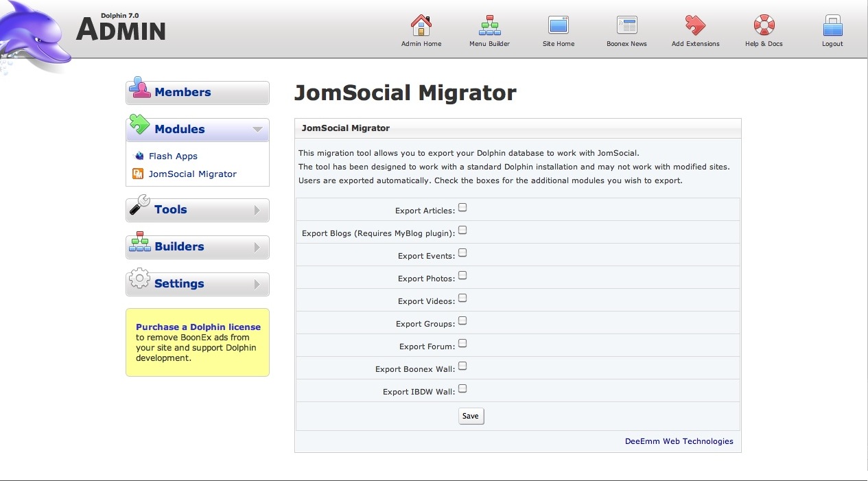Click the Export Boonex Wall label text
The width and height of the screenshot is (868, 481).
click(x=415, y=369)
